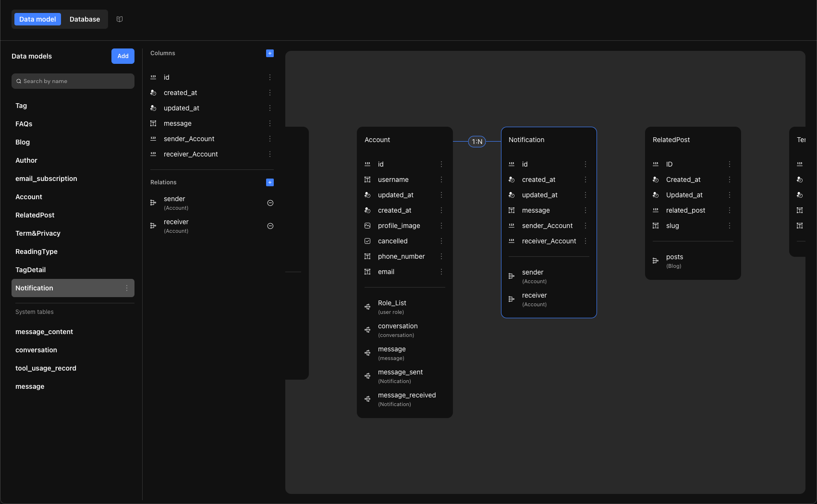This screenshot has width=817, height=504.
Task: Click the relation icon beside posts in RelatedPost
Action: [656, 261]
